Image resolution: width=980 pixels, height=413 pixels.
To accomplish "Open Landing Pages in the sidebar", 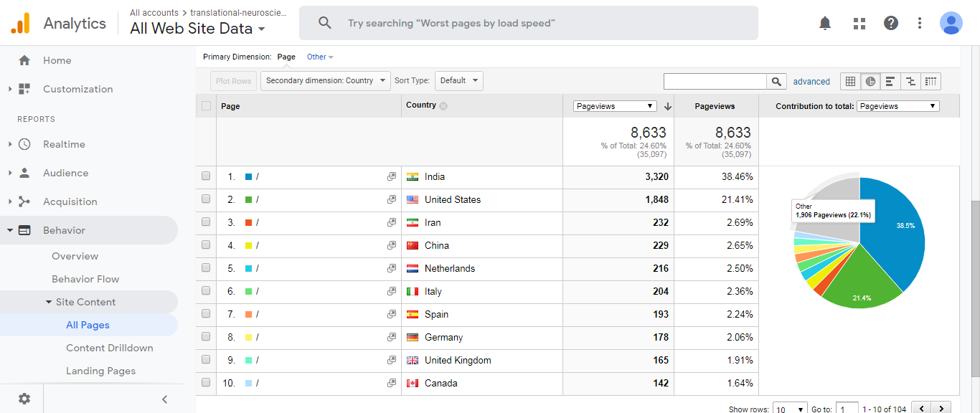I will click(100, 371).
